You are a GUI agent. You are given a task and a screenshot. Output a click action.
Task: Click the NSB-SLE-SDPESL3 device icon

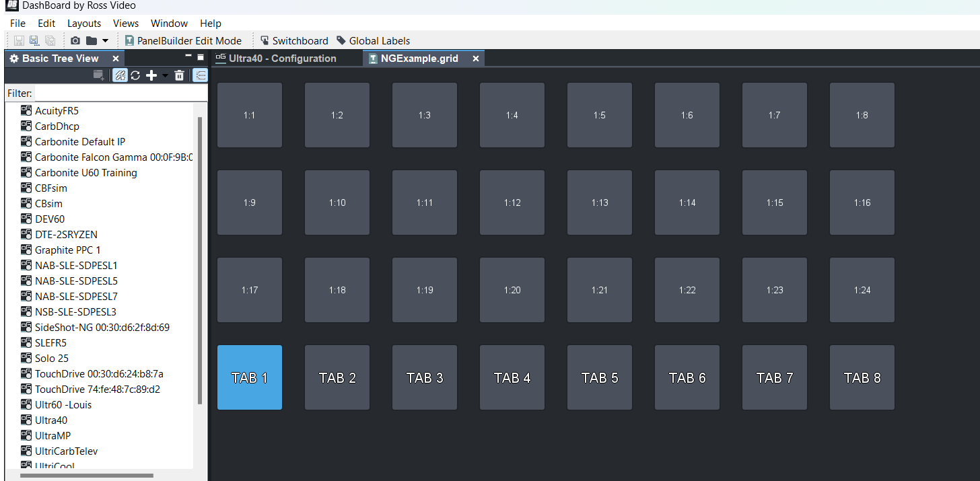point(26,311)
